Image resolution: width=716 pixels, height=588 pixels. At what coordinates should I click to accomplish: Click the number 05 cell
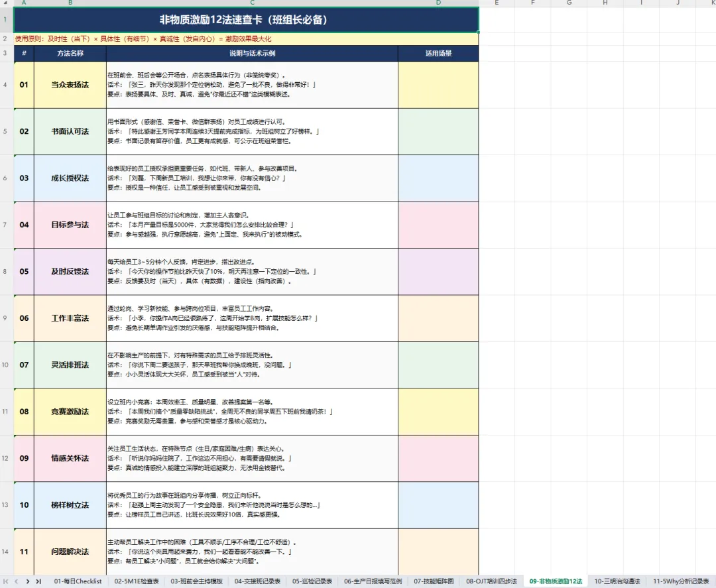(x=25, y=272)
